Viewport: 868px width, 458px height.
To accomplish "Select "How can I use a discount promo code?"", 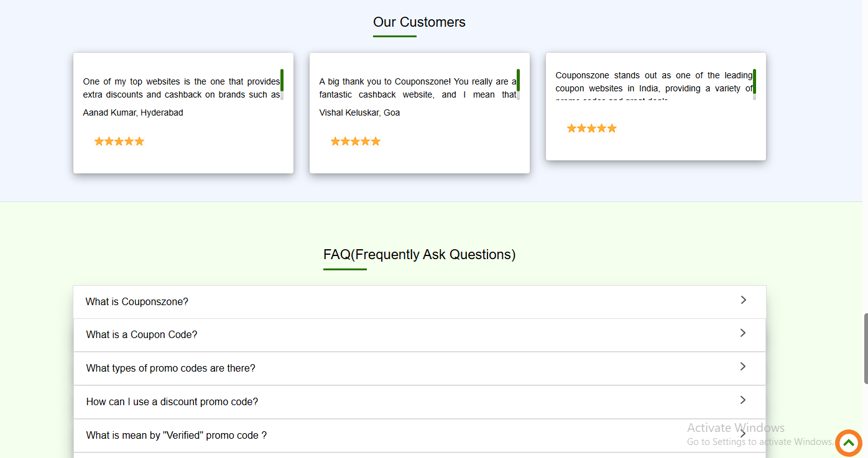I will point(172,402).
